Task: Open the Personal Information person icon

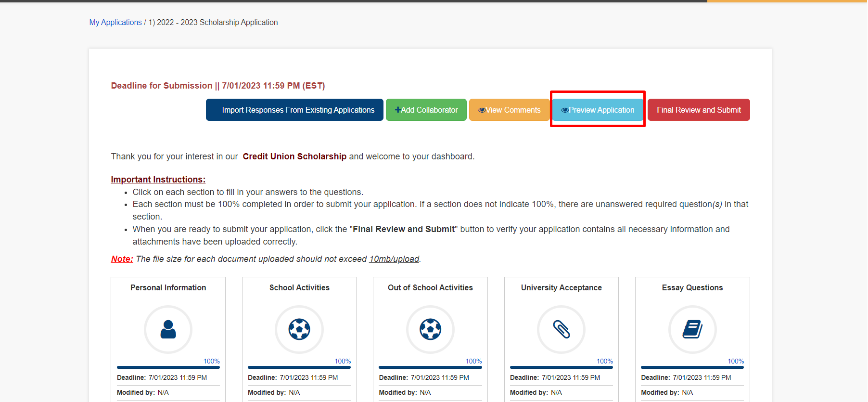Action: (x=168, y=329)
